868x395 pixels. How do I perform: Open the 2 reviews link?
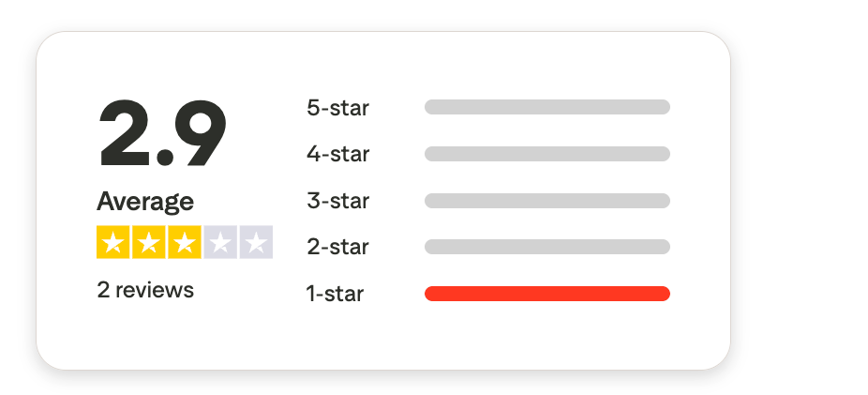[x=145, y=290]
